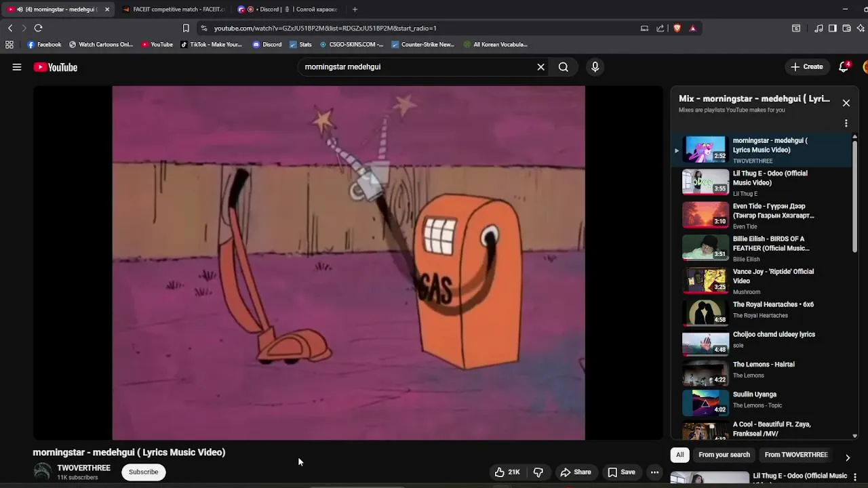Open CSGO-SKINS.COM bookmark
The height and width of the screenshot is (488, 868).
pos(351,45)
